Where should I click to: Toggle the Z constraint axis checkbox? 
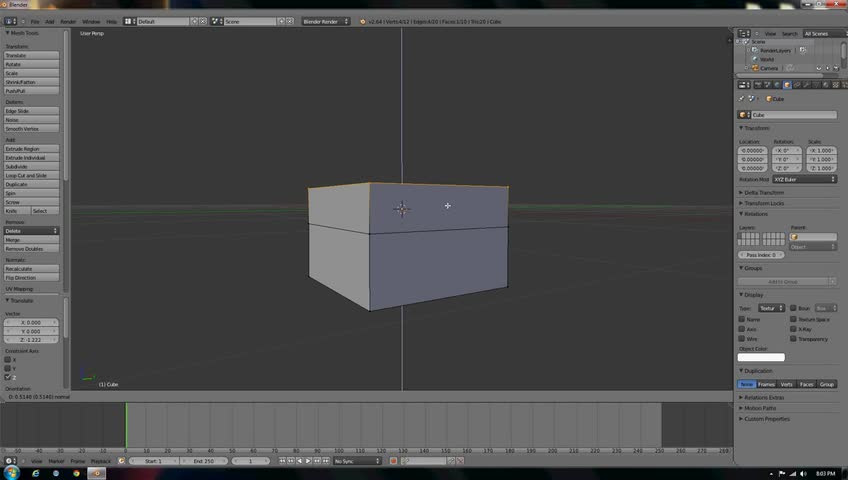coord(8,377)
